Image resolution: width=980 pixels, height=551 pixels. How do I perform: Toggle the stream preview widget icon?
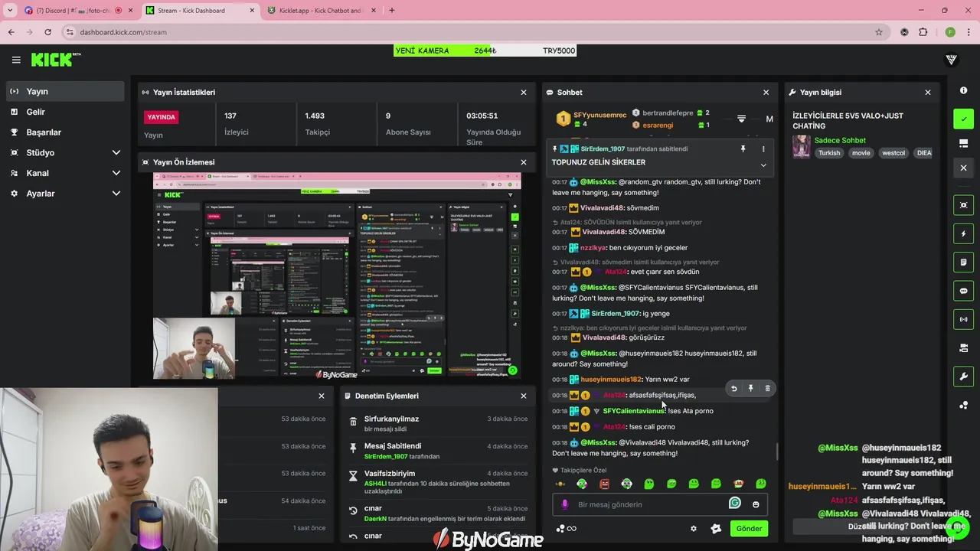[963, 205]
